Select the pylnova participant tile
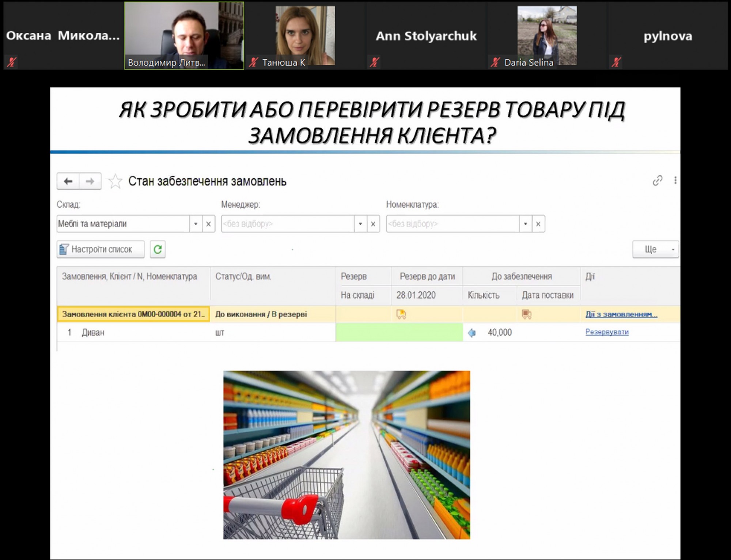The width and height of the screenshot is (731, 560). coord(668,35)
